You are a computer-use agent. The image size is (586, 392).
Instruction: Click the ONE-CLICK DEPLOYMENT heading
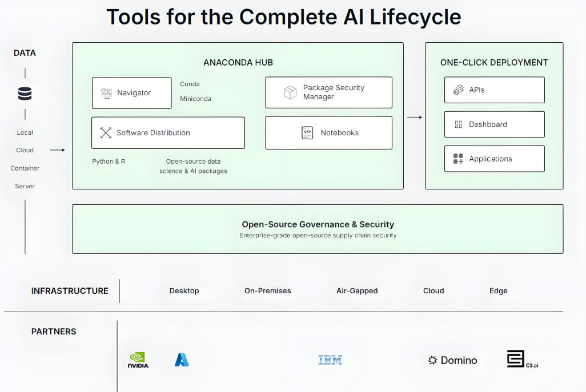coord(494,62)
